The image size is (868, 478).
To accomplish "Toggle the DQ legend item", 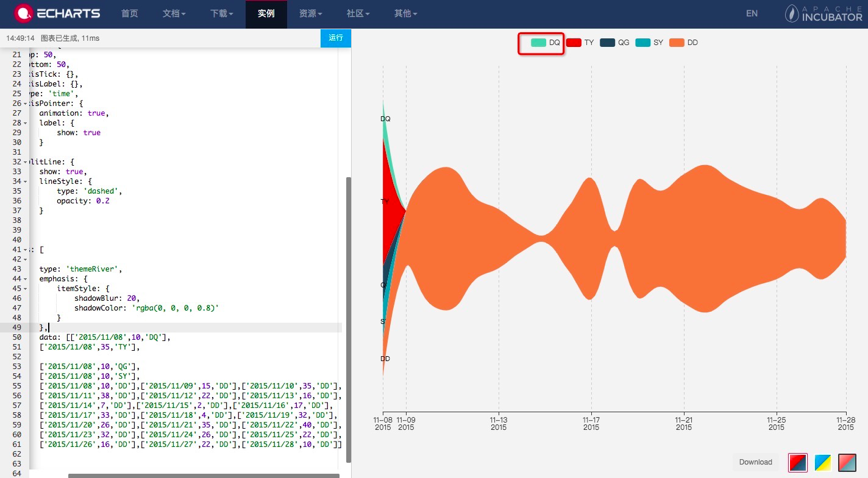I will tap(546, 43).
